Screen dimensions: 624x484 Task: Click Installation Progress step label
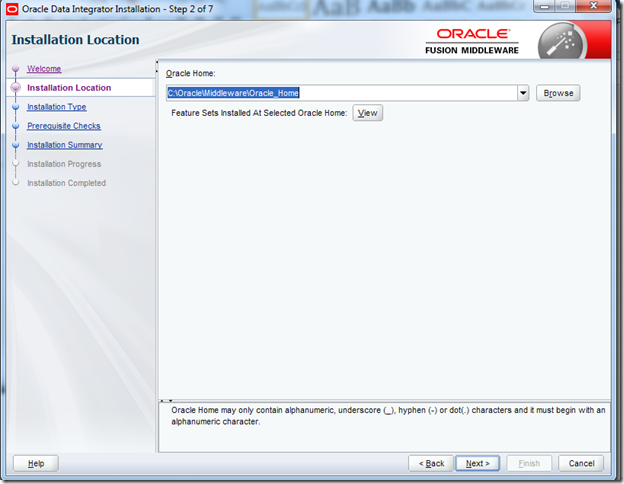(x=64, y=164)
